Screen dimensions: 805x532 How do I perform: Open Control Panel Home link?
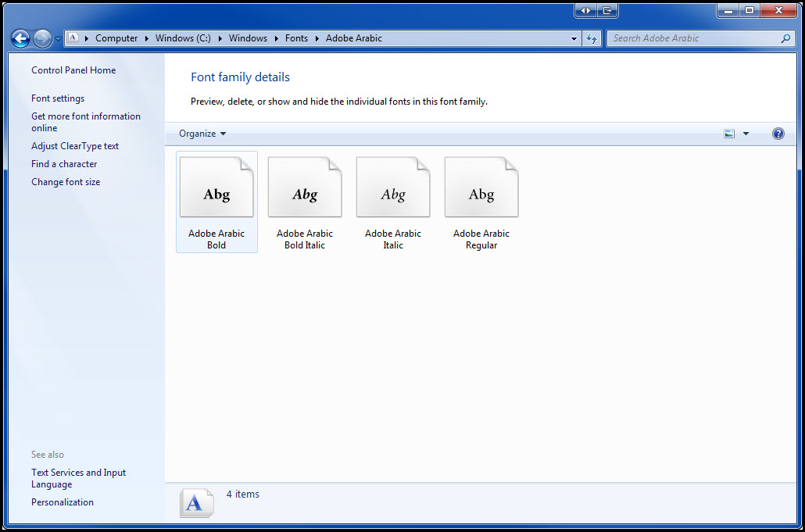73,70
